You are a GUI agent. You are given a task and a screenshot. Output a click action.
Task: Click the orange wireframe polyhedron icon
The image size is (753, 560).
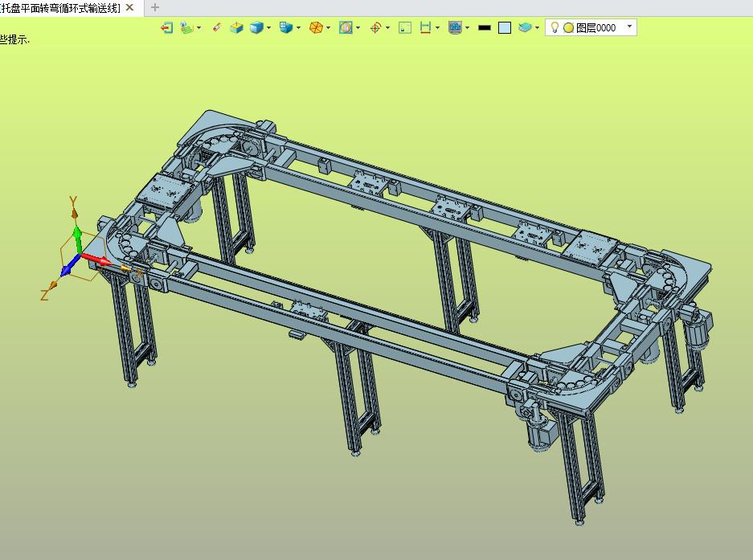tap(316, 28)
